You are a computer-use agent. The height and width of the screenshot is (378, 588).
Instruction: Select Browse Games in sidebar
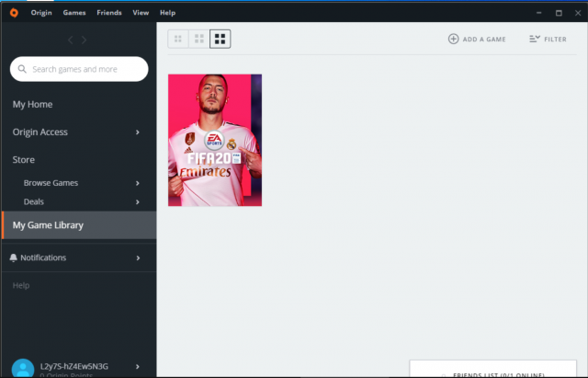coord(51,183)
